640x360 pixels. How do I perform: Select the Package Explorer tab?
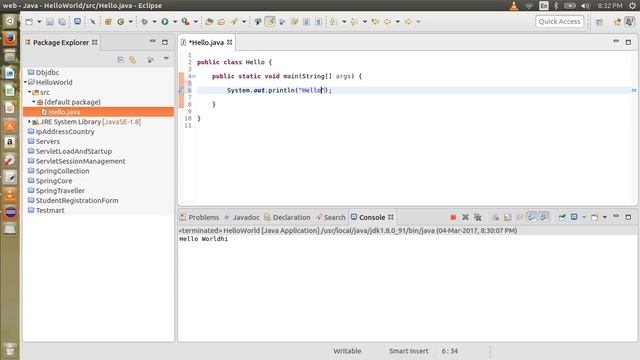tap(61, 42)
